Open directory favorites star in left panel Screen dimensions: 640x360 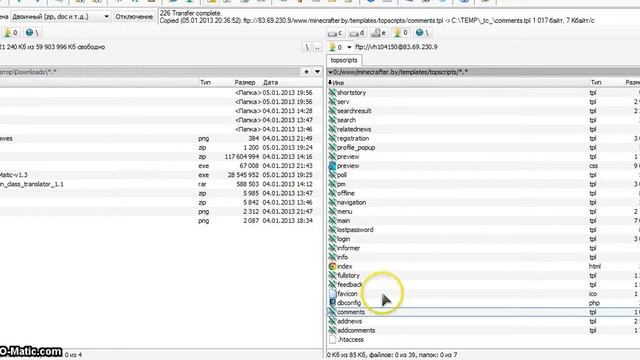[307, 72]
